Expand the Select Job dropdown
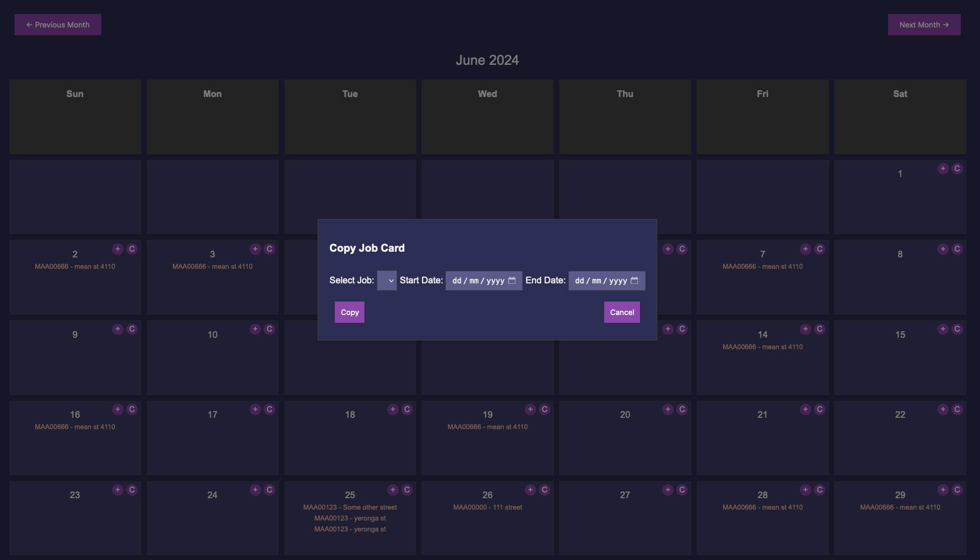Viewport: 980px width, 560px height. [387, 281]
